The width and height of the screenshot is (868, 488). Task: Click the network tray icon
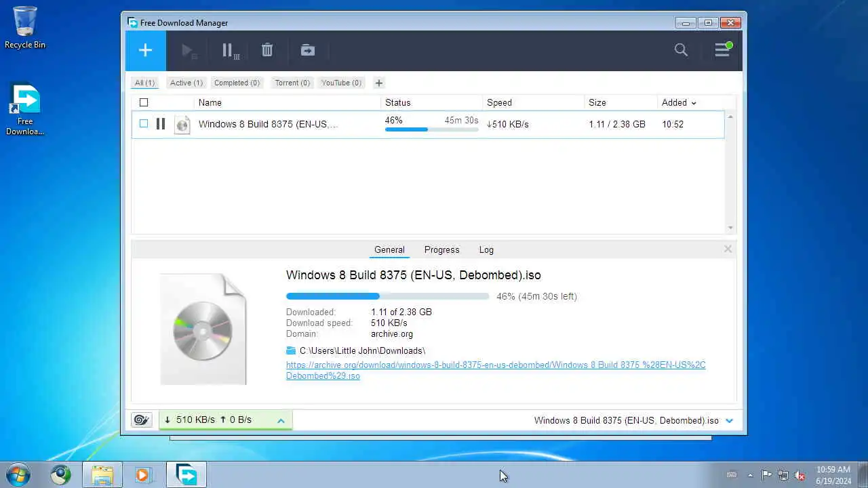(x=783, y=475)
